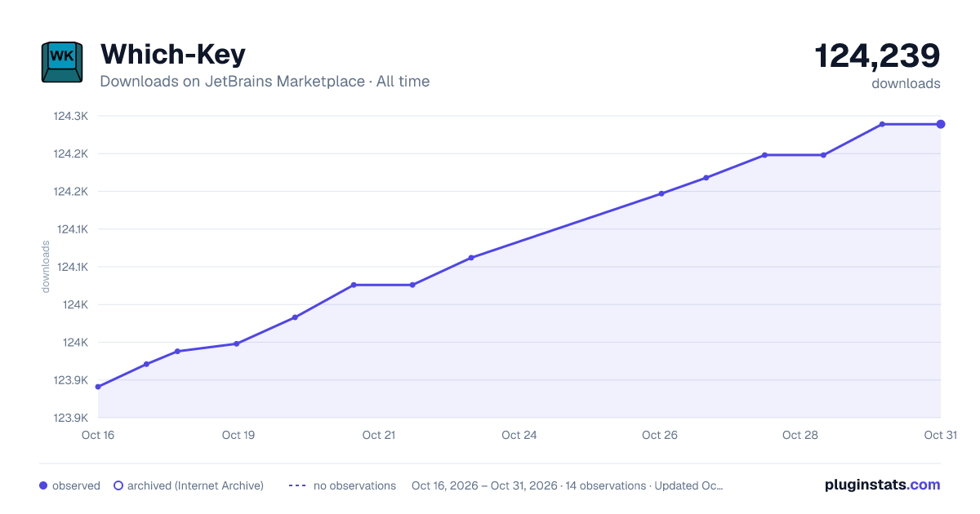Image resolution: width=980 pixels, height=514 pixels.
Task: Click the Downloads on JetBrains Marketplace subtitle
Action: (265, 82)
